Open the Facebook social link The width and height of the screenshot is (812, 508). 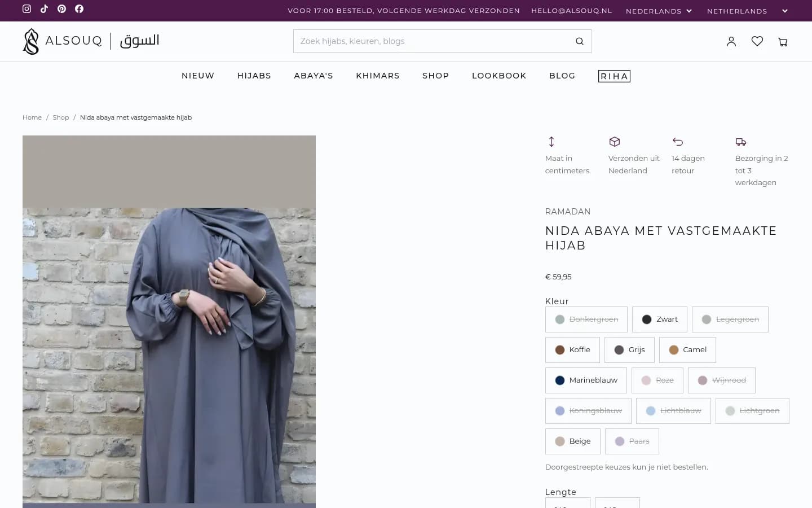[x=80, y=9]
